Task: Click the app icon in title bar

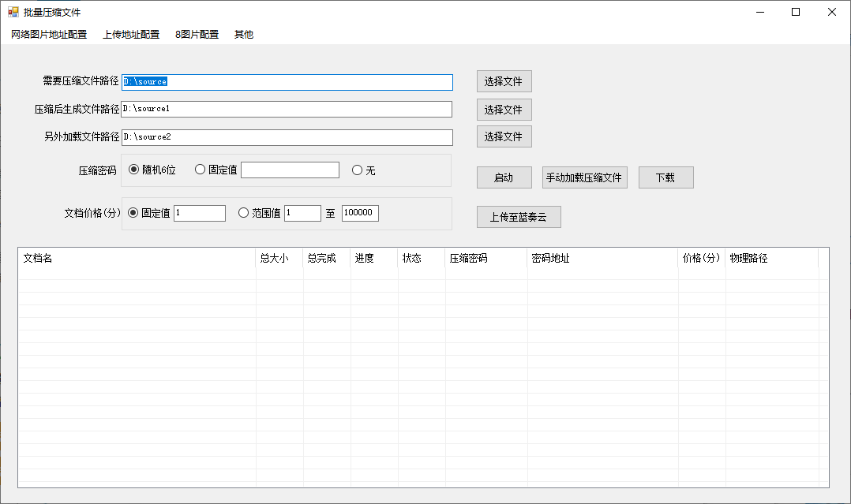Action: coord(13,12)
